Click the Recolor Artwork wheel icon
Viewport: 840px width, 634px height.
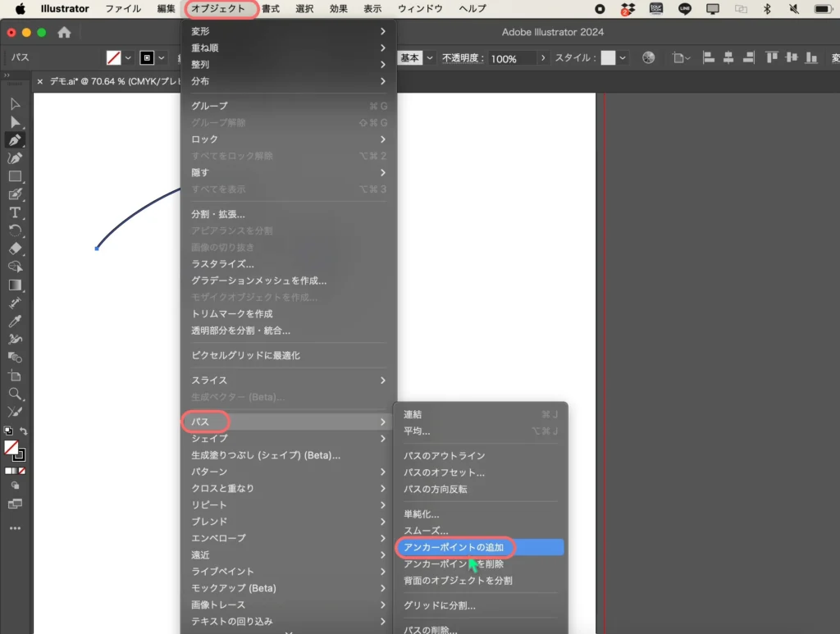(x=649, y=58)
